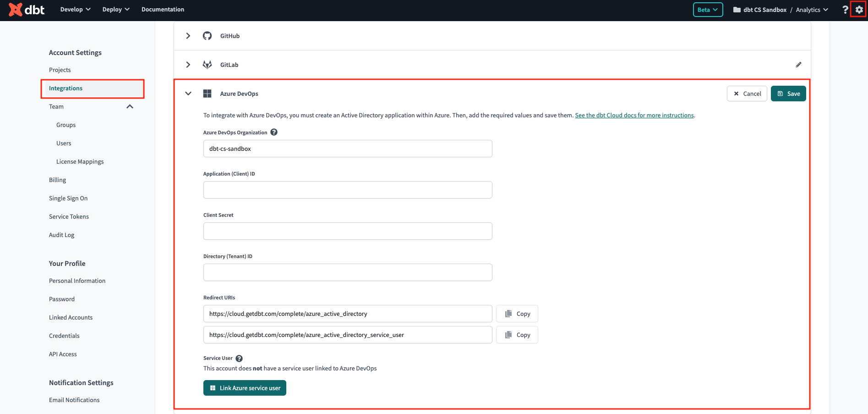Edit GitLab settings via the pencil icon
The image size is (868, 414).
click(798, 64)
